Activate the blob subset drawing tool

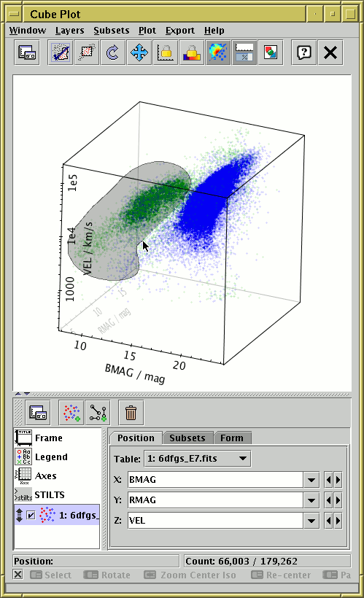(x=61, y=53)
